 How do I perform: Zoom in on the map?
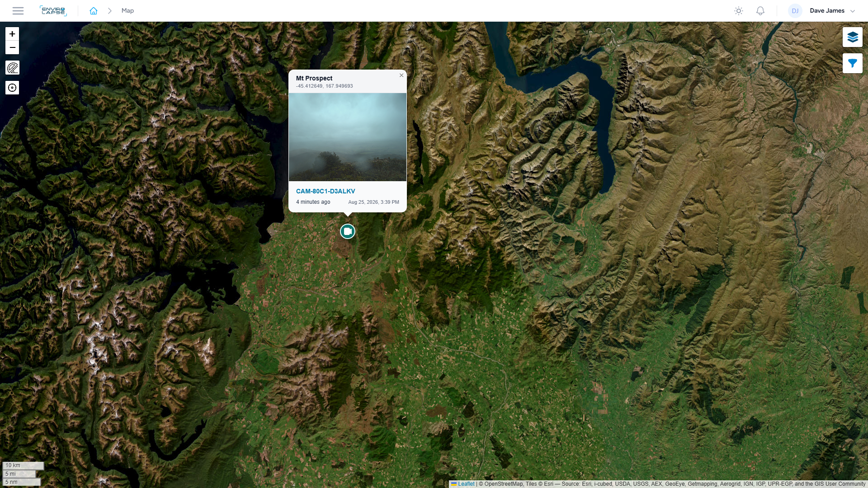tap(12, 34)
